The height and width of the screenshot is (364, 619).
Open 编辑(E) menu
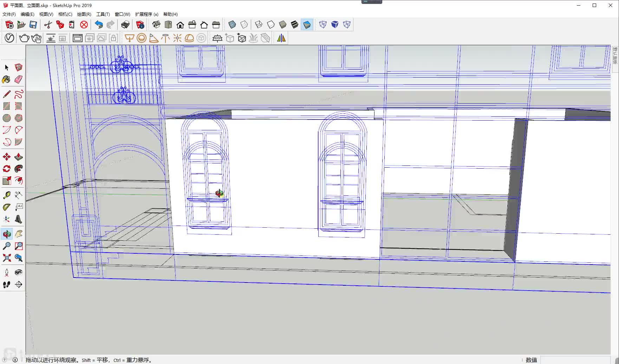click(27, 14)
